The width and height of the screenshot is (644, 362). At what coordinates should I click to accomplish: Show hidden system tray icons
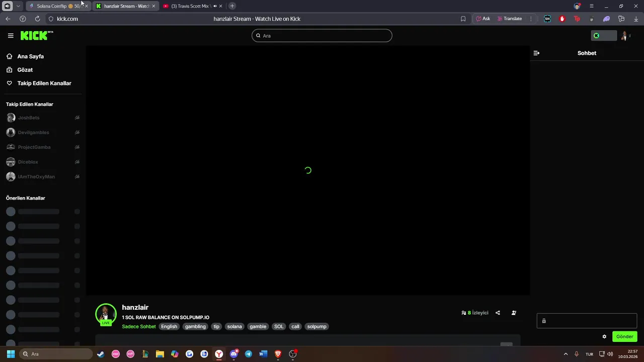566,354
